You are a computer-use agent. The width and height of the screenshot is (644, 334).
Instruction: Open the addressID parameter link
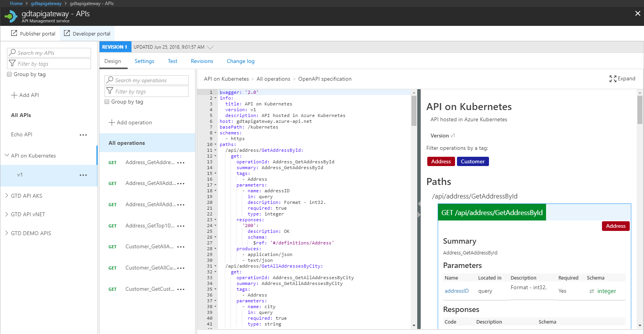coord(457,291)
